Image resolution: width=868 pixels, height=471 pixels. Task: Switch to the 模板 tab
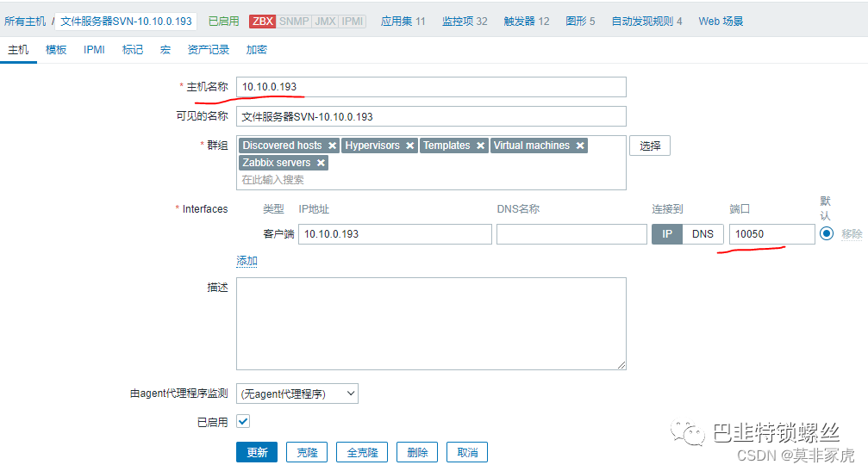(x=56, y=50)
